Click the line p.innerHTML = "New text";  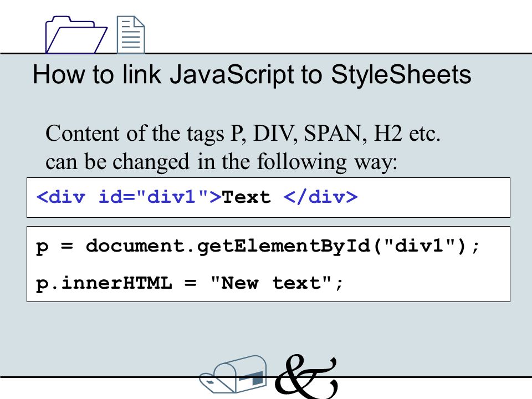pyautogui.click(x=190, y=283)
